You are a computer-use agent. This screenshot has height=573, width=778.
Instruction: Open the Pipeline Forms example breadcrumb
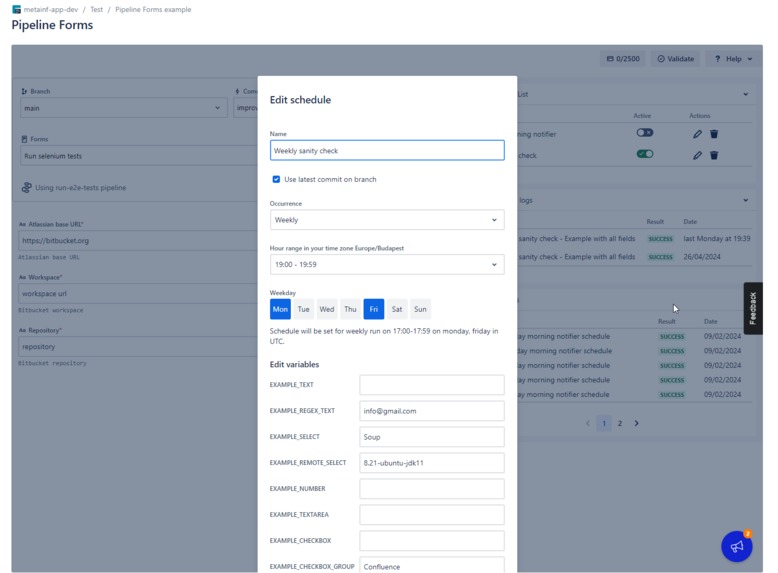[153, 9]
